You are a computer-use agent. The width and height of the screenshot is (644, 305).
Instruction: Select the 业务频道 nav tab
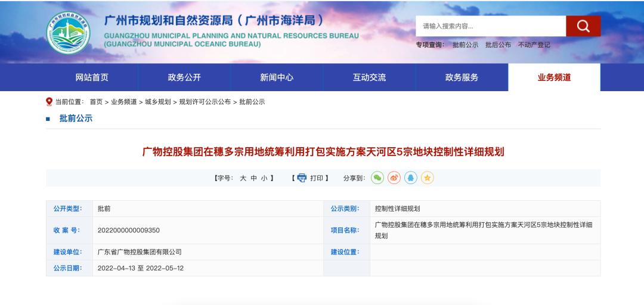point(554,77)
